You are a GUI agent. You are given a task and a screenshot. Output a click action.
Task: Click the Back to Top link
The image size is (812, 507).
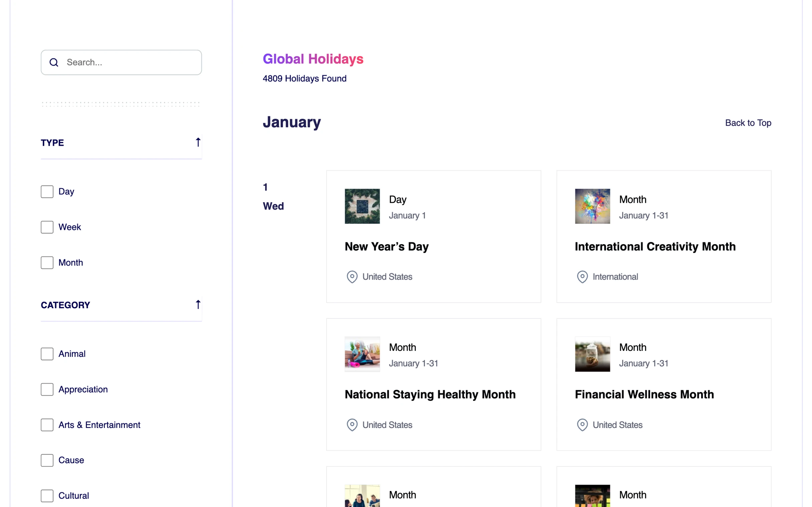pos(748,123)
